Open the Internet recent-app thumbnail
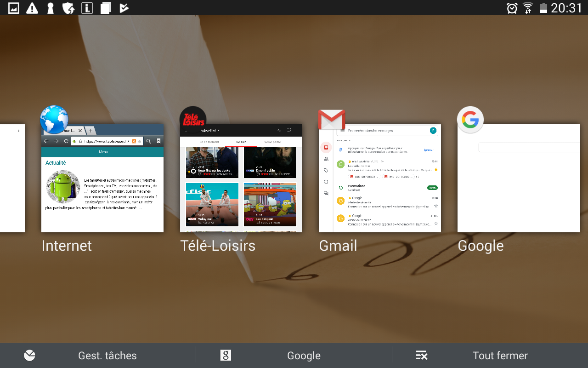588x368 pixels. pyautogui.click(x=102, y=178)
